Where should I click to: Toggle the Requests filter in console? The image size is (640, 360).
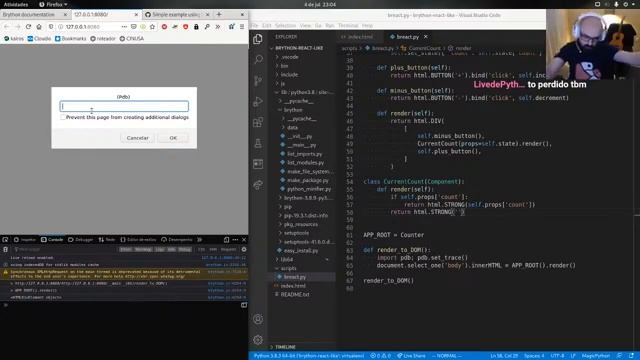pyautogui.click(x=229, y=249)
